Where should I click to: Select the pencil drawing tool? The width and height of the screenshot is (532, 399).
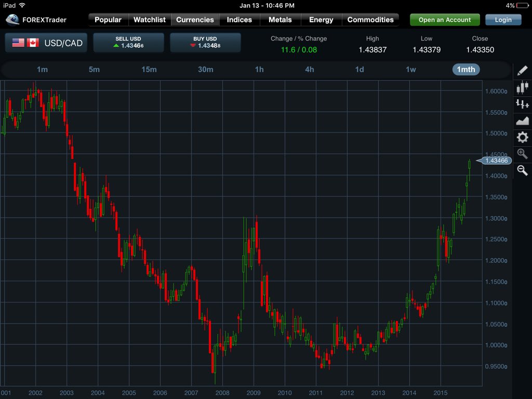(x=523, y=70)
